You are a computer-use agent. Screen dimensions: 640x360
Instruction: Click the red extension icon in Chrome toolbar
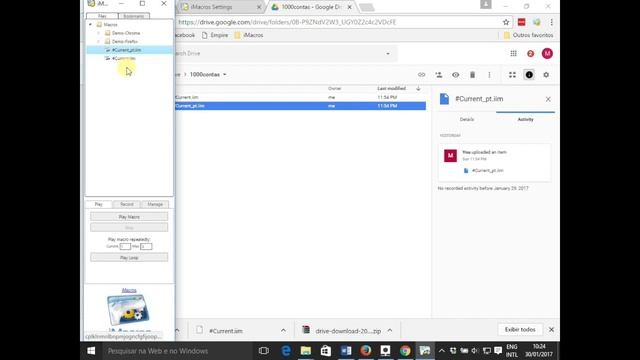pos(521,22)
